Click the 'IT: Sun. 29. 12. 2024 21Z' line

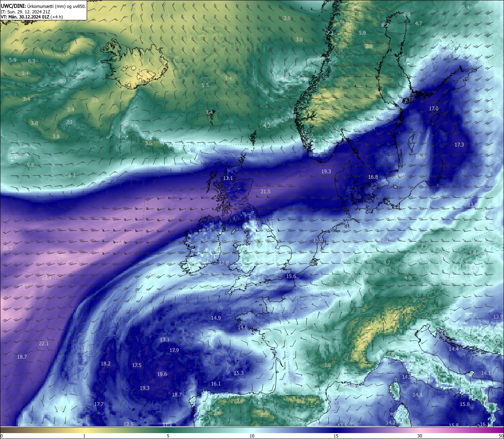[x=26, y=12]
